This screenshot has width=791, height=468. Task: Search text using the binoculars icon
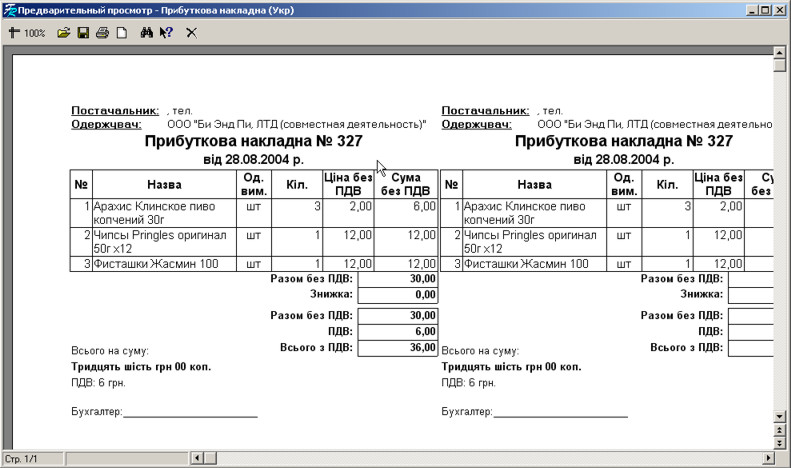pos(147,33)
